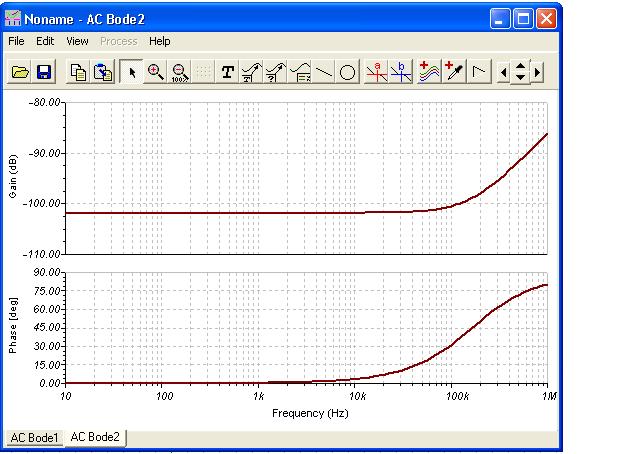Image resolution: width=640 pixels, height=454 pixels.
Task: Maximize the AC Bode2 window
Action: tap(523, 19)
